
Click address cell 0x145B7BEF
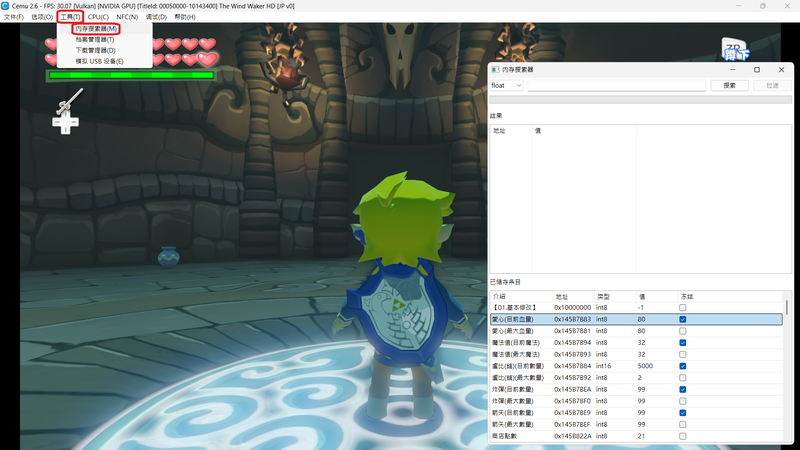[572, 424]
